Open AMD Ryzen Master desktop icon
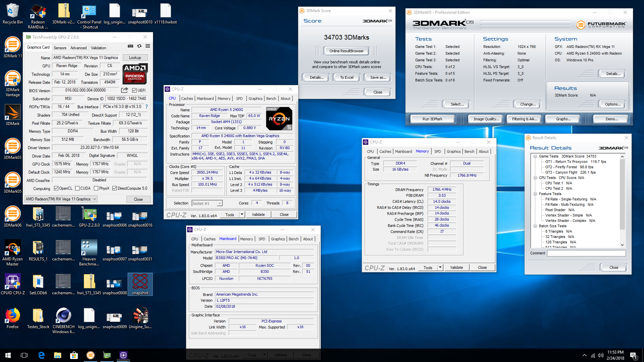The image size is (644, 362). (x=13, y=253)
